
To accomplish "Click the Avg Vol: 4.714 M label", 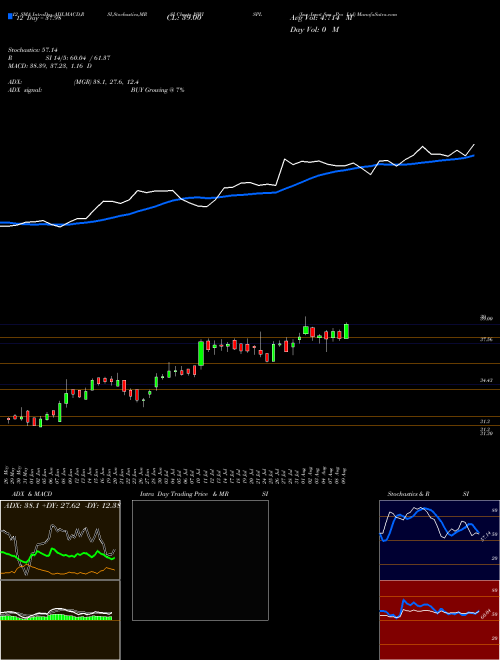I will pos(323,18).
